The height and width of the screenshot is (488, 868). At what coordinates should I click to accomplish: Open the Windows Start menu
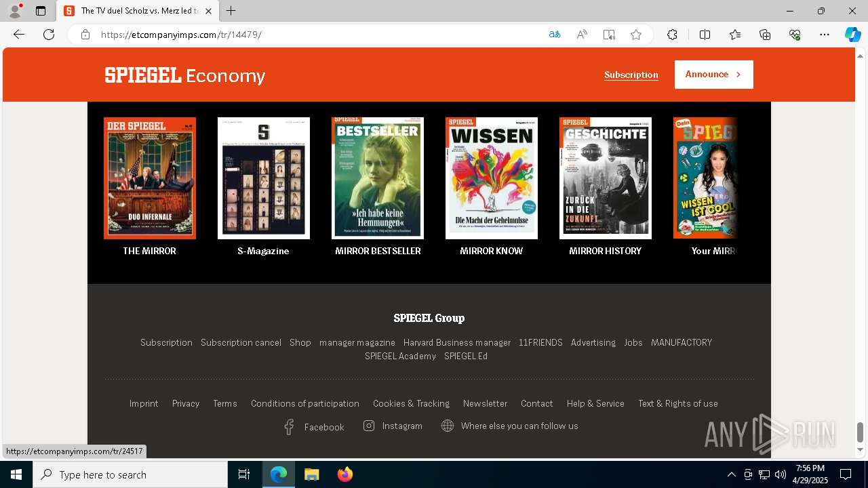coord(16,474)
